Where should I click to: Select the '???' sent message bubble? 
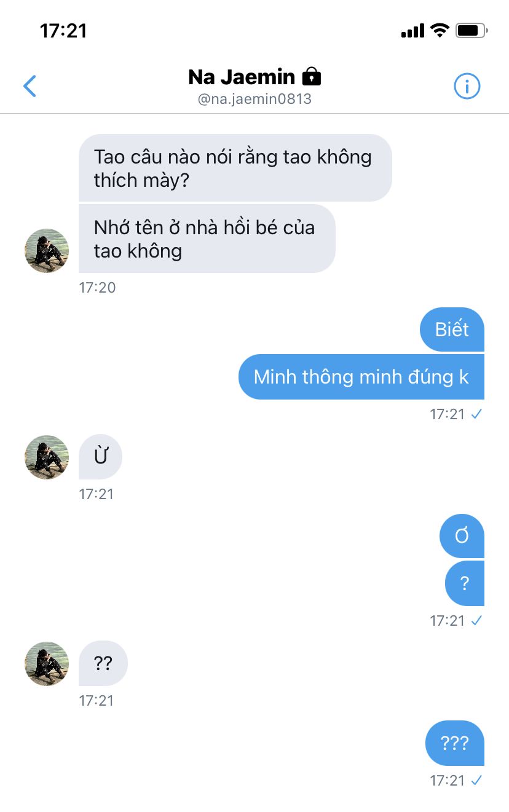[x=455, y=743]
